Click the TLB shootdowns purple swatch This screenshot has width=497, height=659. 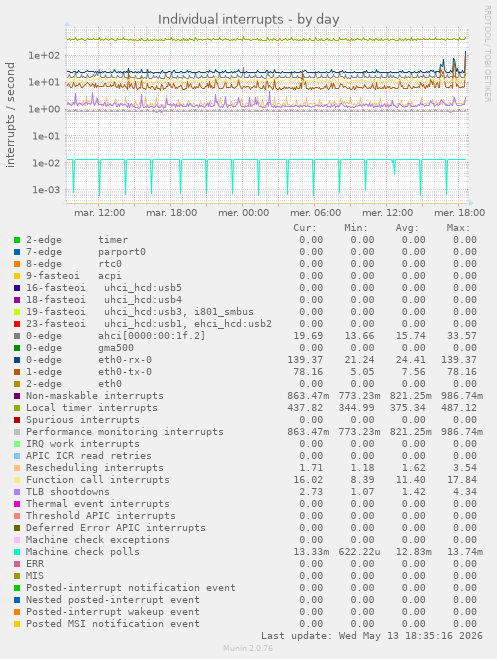click(17, 492)
